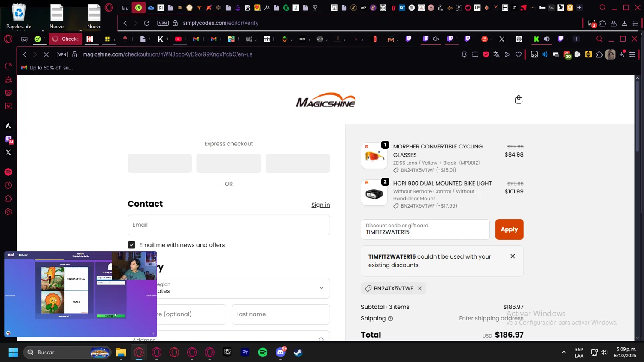Apply the discount code

pyautogui.click(x=509, y=229)
